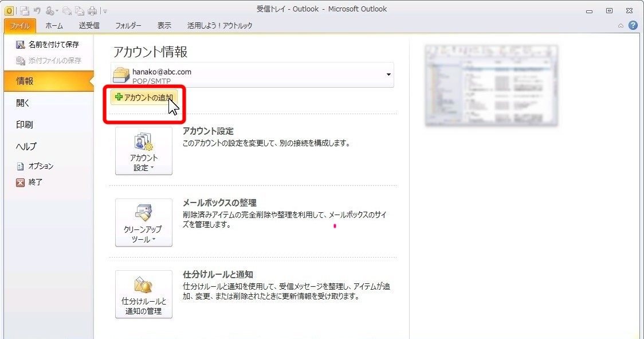The width and height of the screenshot is (644, 339).
Task: Click the Outlook application icon in title bar
Action: (9, 10)
